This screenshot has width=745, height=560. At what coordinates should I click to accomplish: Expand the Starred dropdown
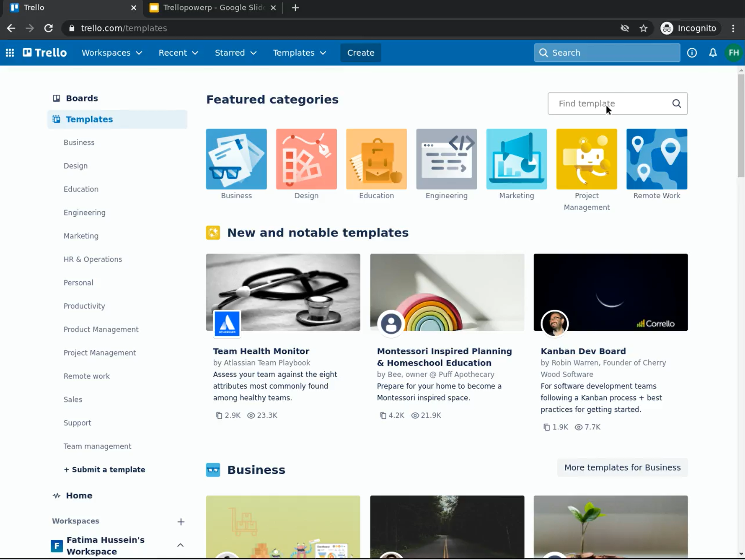(x=235, y=53)
